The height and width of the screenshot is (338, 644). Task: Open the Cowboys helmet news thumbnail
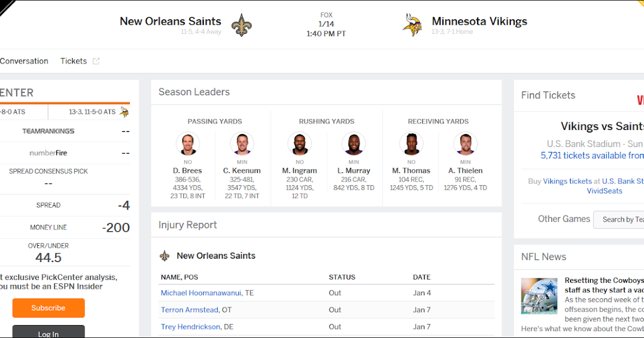coord(539,296)
